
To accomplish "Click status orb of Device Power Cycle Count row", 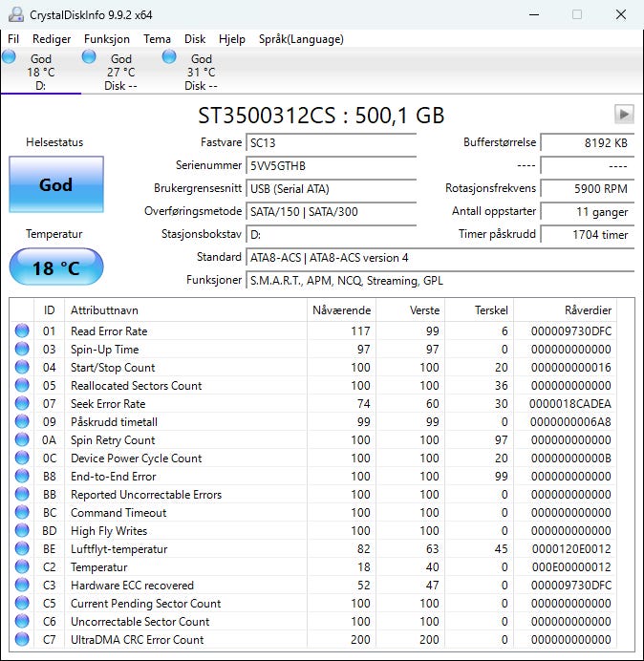I will pyautogui.click(x=22, y=458).
